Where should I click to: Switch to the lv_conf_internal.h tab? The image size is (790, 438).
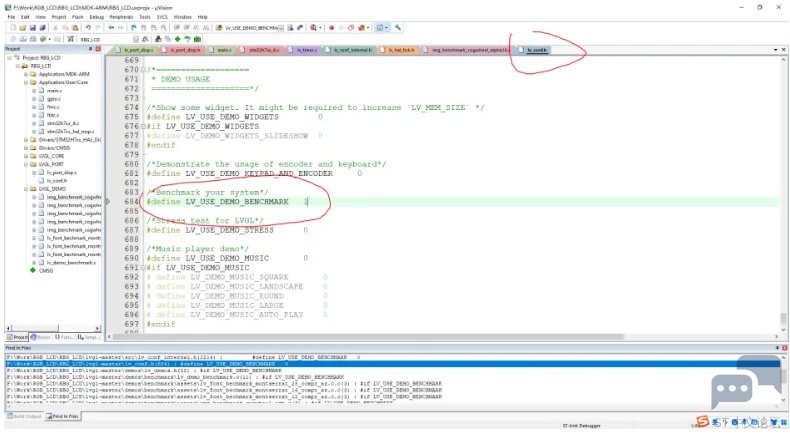tap(350, 50)
